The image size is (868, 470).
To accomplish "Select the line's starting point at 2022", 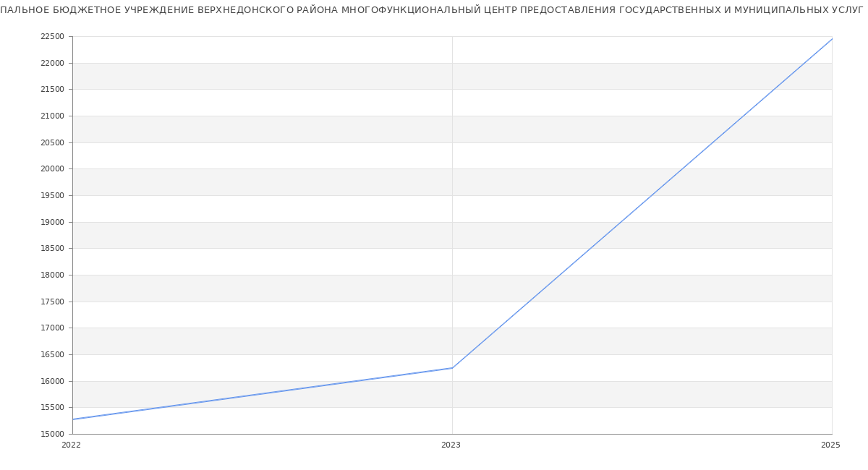I will coord(73,419).
